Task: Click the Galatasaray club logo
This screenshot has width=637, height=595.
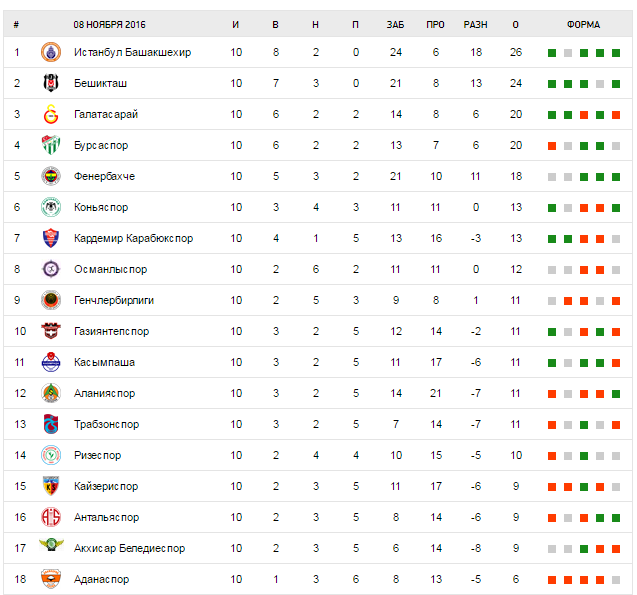Action: pos(50,114)
